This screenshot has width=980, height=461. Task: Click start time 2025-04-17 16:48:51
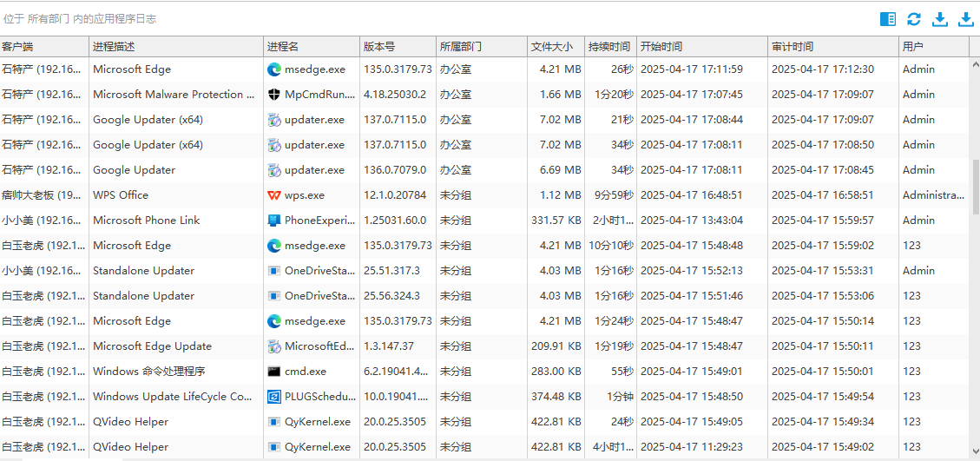(x=691, y=195)
